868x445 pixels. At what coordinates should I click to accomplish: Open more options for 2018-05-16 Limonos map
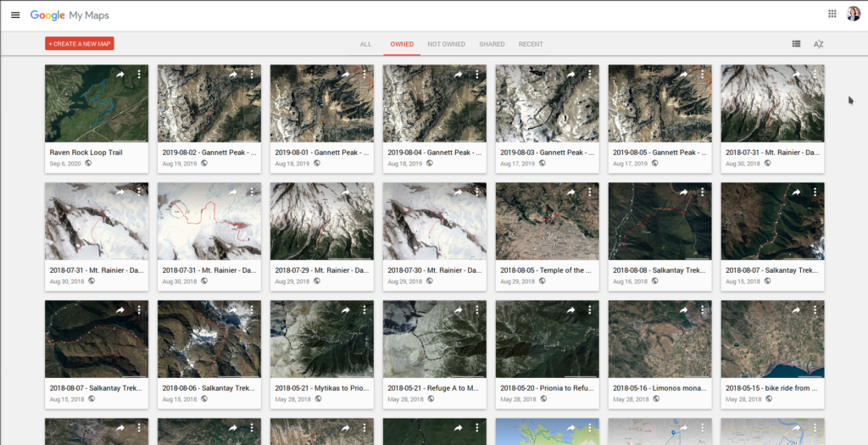click(703, 310)
